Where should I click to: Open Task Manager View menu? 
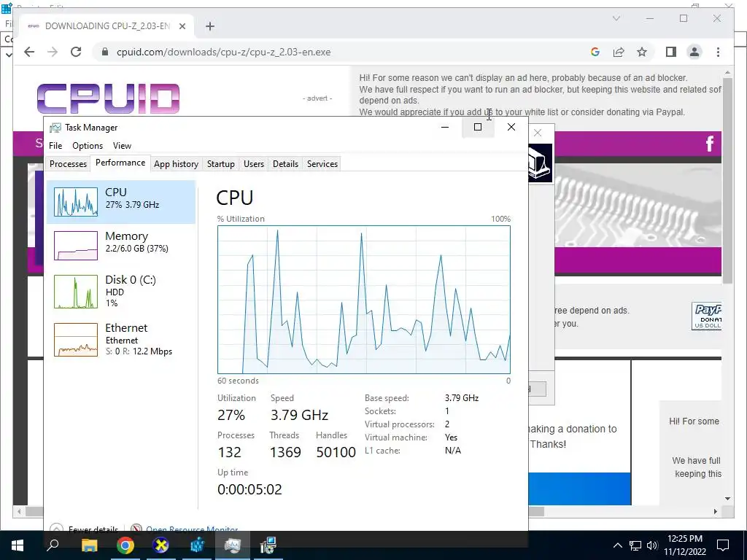click(122, 146)
